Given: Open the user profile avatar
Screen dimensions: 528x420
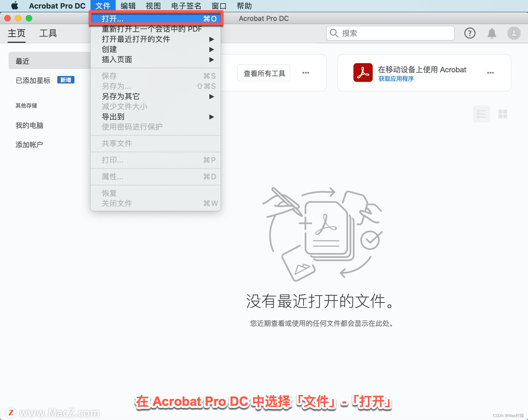Looking at the screenshot, I should point(513,33).
